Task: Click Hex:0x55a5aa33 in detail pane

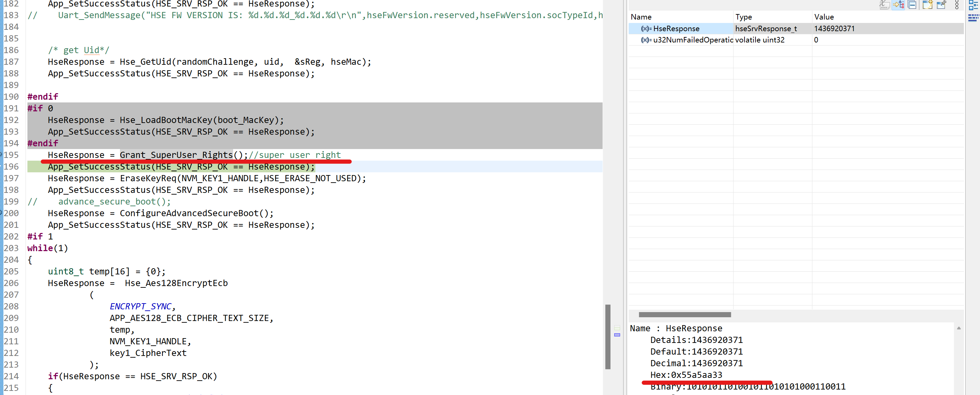Action: (x=686, y=375)
